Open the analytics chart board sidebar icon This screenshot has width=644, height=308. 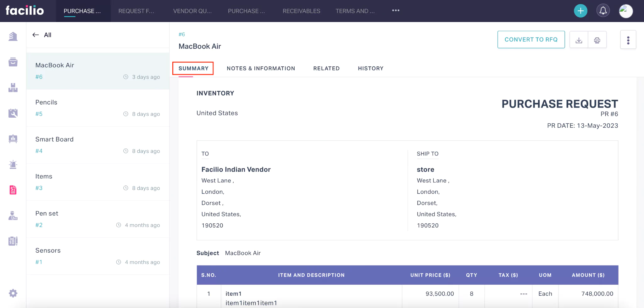[x=13, y=139]
